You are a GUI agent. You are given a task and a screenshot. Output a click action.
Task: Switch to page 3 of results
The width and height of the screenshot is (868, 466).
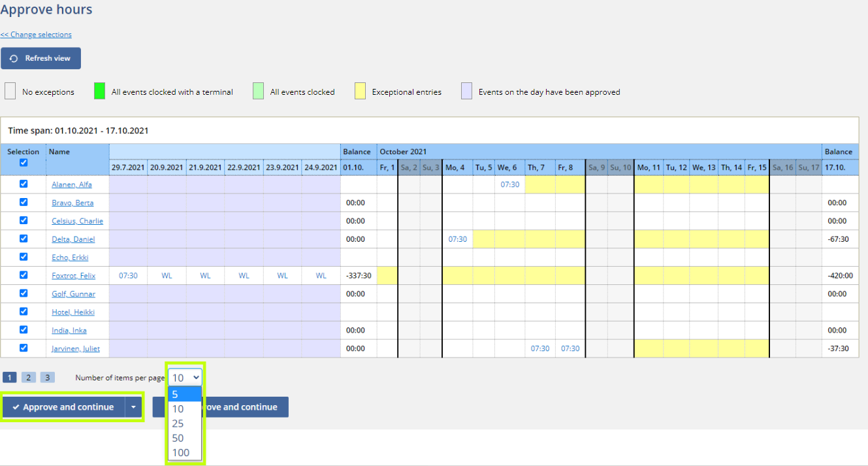pyautogui.click(x=47, y=377)
